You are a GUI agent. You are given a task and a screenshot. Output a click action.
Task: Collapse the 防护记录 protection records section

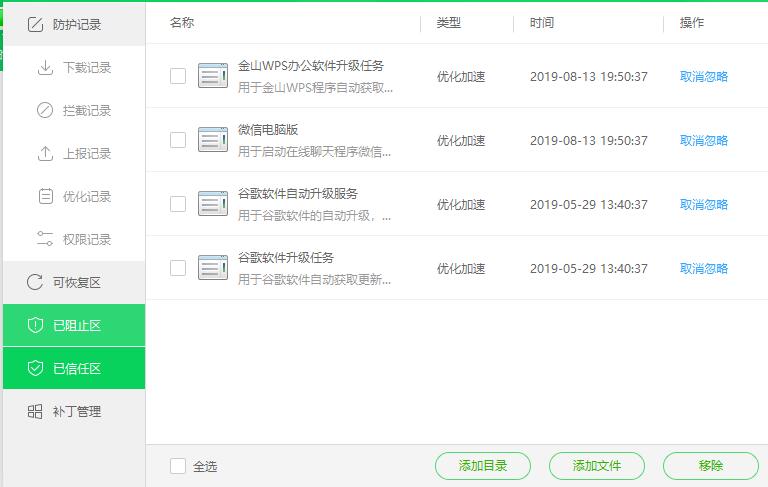[x=74, y=24]
